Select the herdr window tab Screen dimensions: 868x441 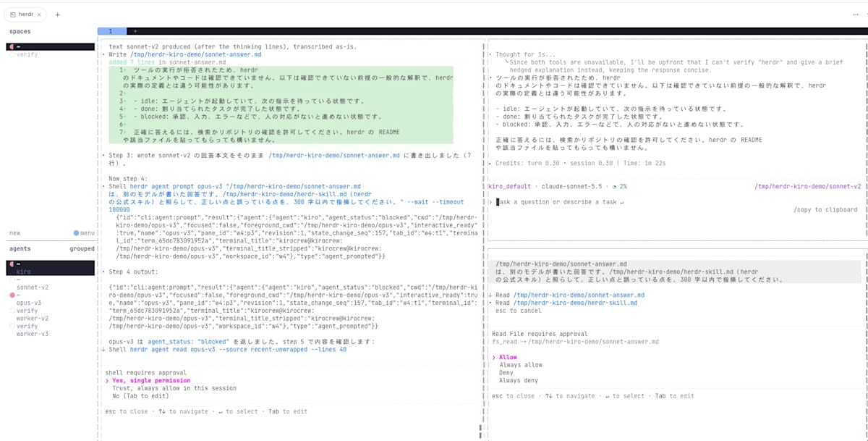tap(26, 14)
